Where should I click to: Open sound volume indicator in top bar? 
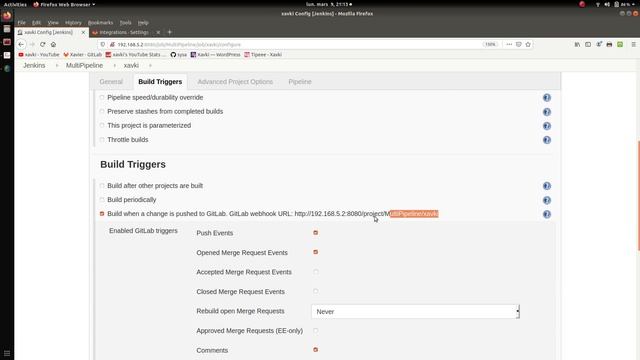click(x=607, y=4)
